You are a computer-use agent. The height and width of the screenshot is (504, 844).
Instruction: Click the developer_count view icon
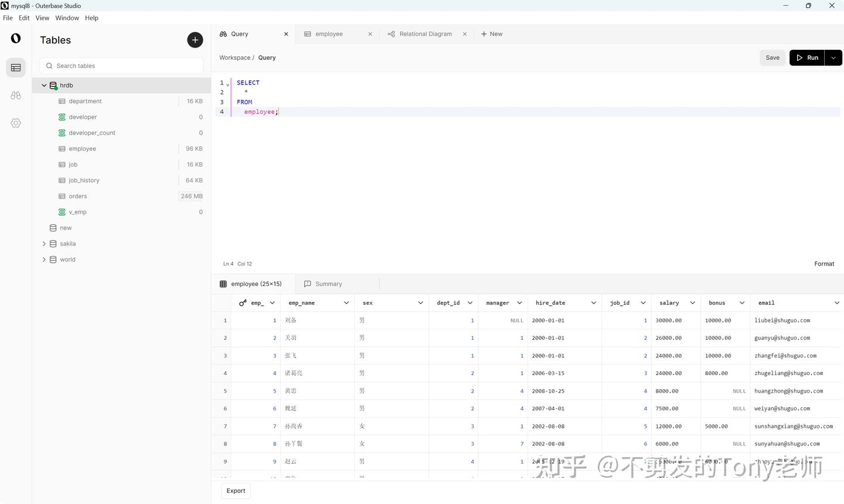coord(62,133)
